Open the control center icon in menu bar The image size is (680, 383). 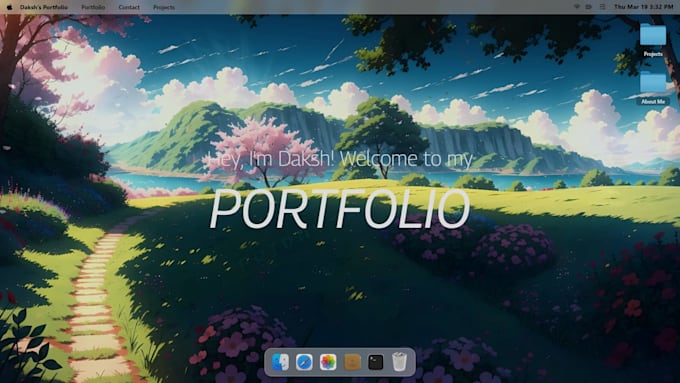click(x=602, y=7)
